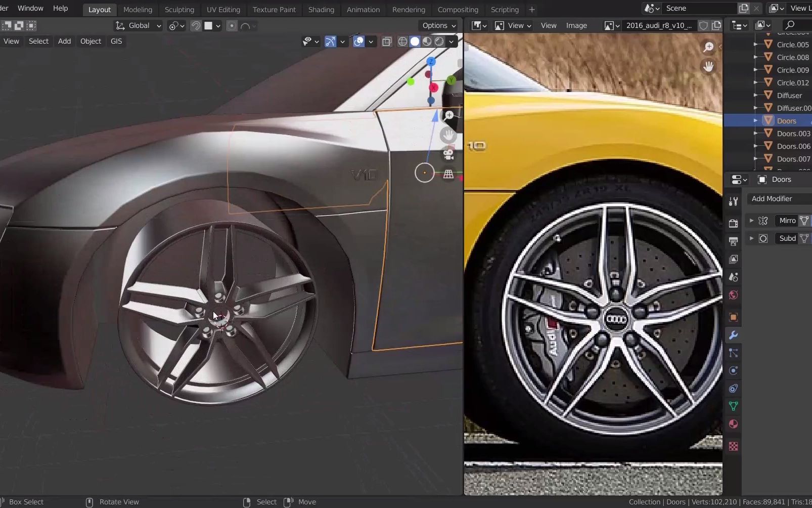Toggle Subdivision modifier edit mode display

pyautogui.click(x=804, y=238)
